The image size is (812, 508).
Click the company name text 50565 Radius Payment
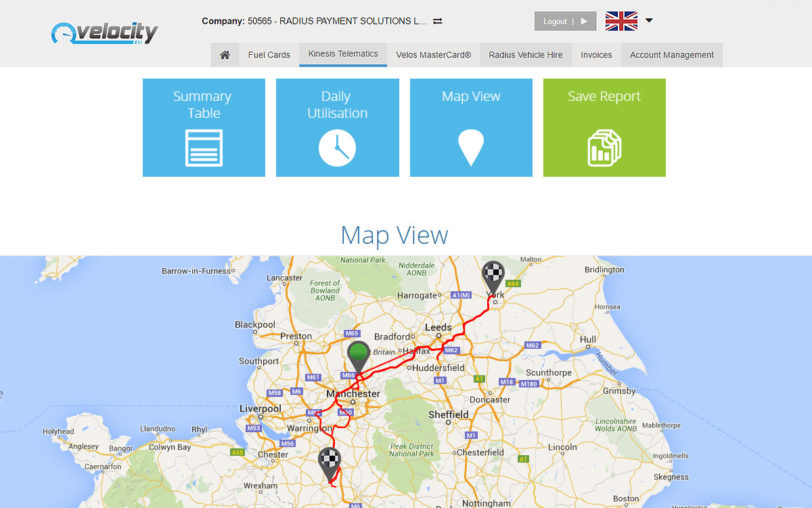[337, 21]
